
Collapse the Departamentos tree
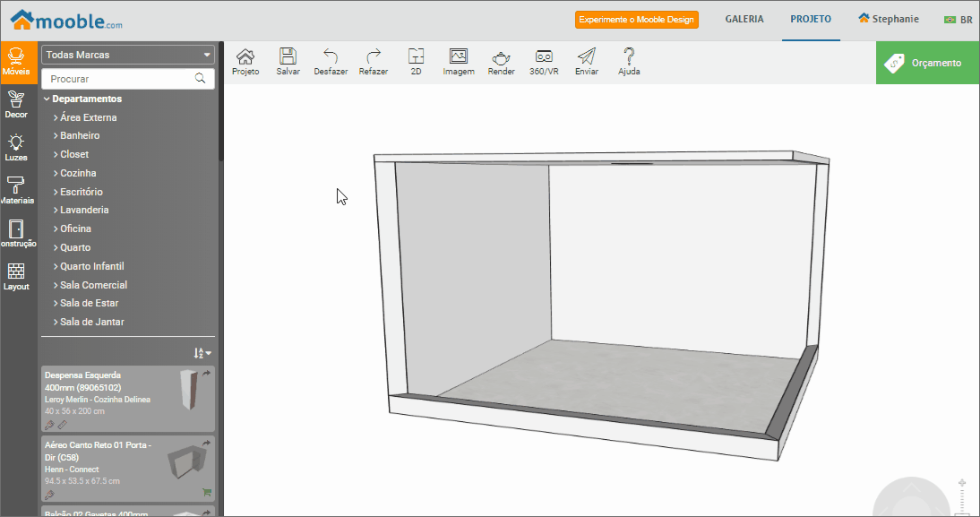pos(47,99)
